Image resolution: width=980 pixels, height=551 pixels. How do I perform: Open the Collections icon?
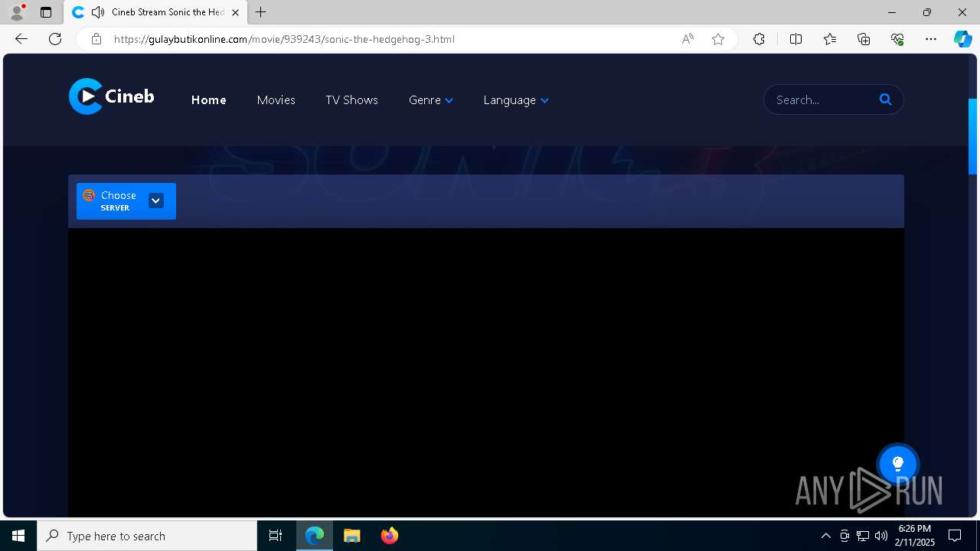(x=864, y=39)
